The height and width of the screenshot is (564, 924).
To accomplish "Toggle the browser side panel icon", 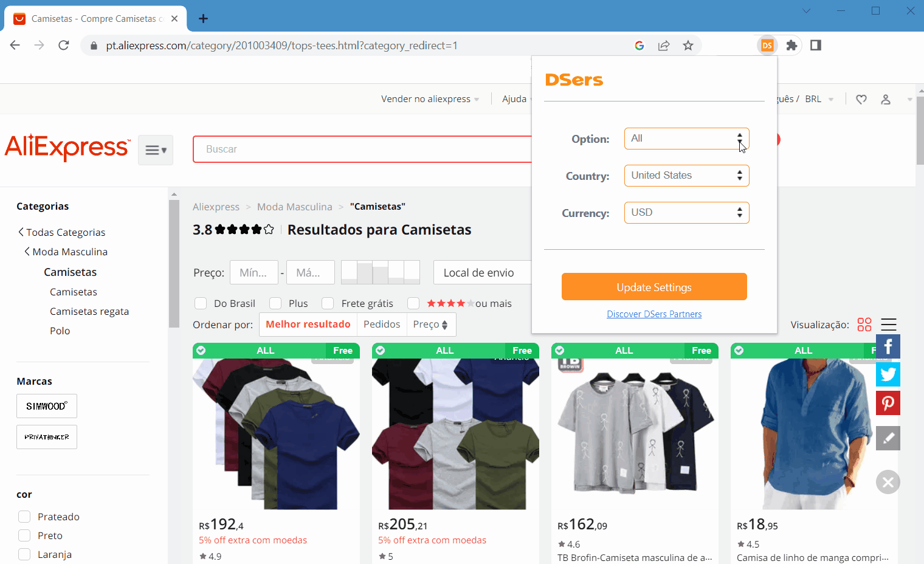I will (816, 46).
